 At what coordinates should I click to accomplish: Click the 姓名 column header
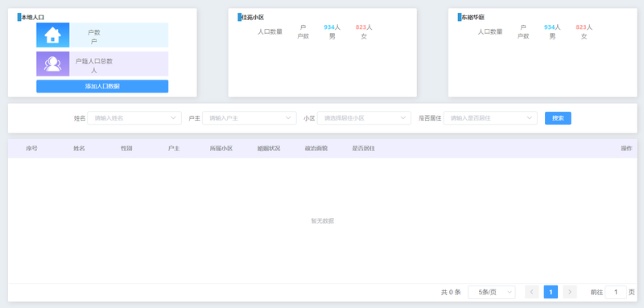[79, 149]
